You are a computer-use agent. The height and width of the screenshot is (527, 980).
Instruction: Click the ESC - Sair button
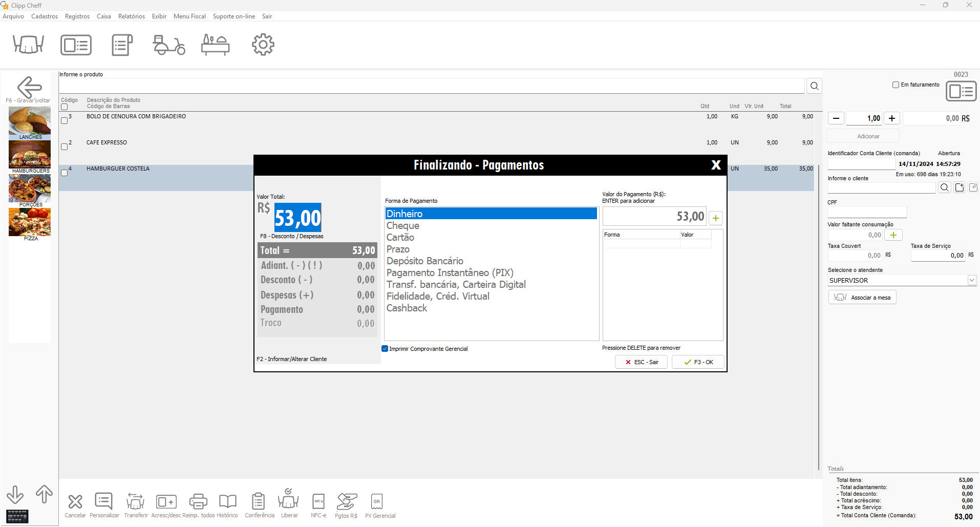[642, 362]
